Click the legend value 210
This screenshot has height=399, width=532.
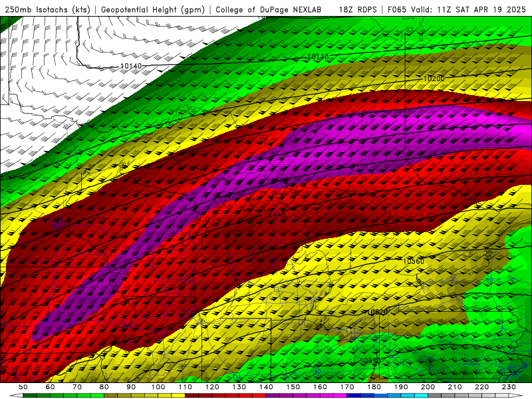455,387
